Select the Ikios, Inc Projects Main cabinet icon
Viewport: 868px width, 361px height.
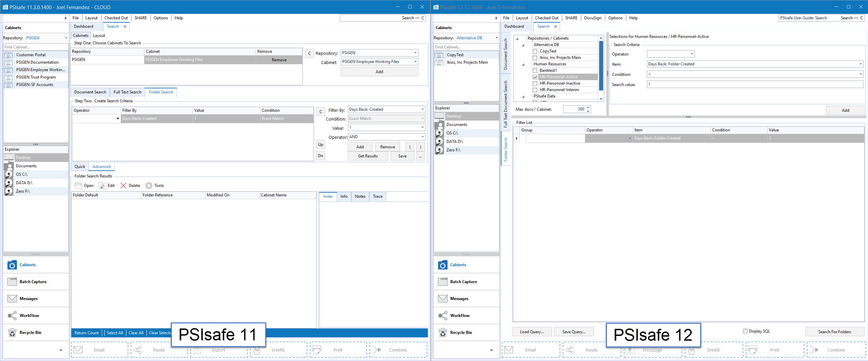[x=439, y=62]
